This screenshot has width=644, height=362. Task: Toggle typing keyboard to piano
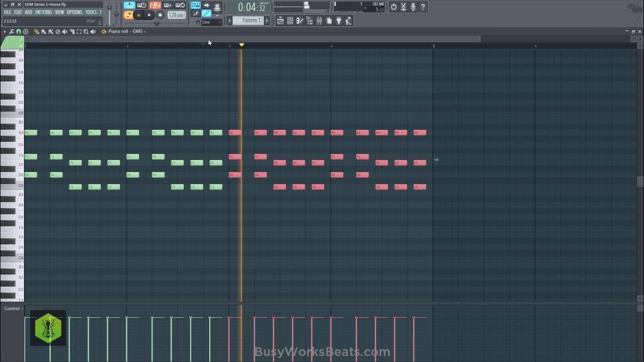coord(196,5)
